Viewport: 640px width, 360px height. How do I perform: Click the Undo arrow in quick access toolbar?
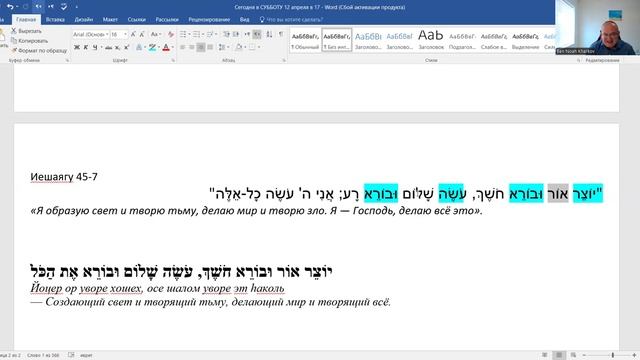coord(10,7)
